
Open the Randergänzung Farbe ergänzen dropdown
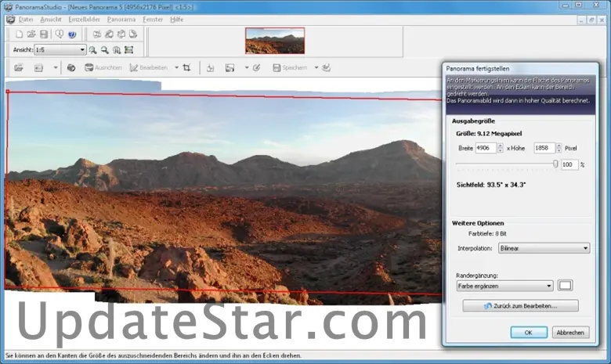click(x=504, y=286)
